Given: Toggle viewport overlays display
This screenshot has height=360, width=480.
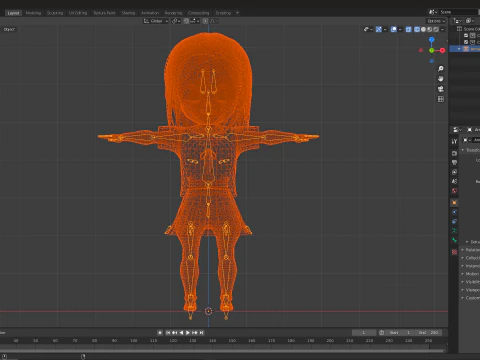Looking at the screenshot, I should point(394,29).
